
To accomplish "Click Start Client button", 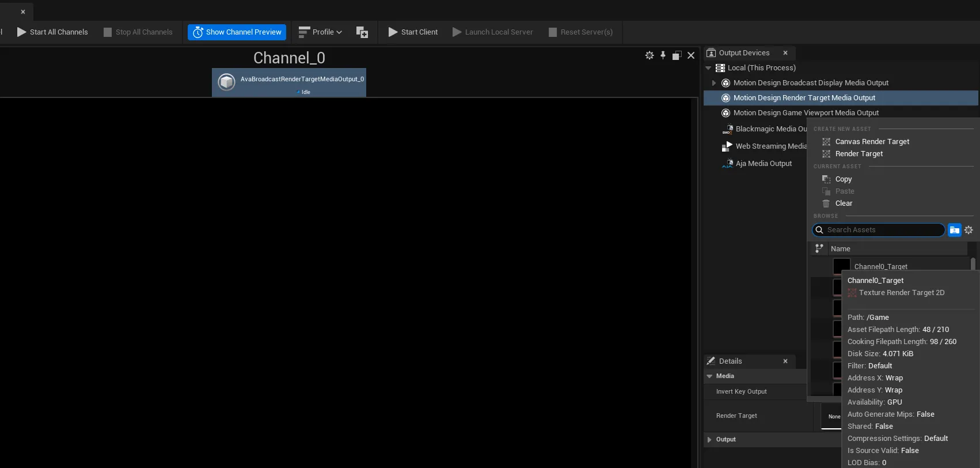I will coord(413,32).
